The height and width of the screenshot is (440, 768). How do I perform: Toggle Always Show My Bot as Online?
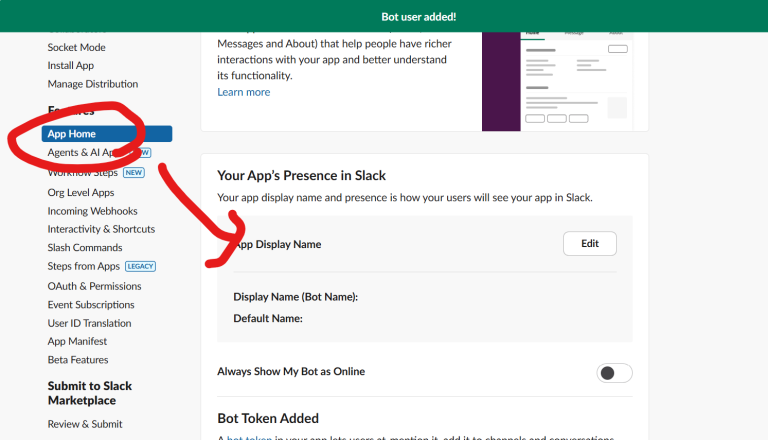coord(614,373)
